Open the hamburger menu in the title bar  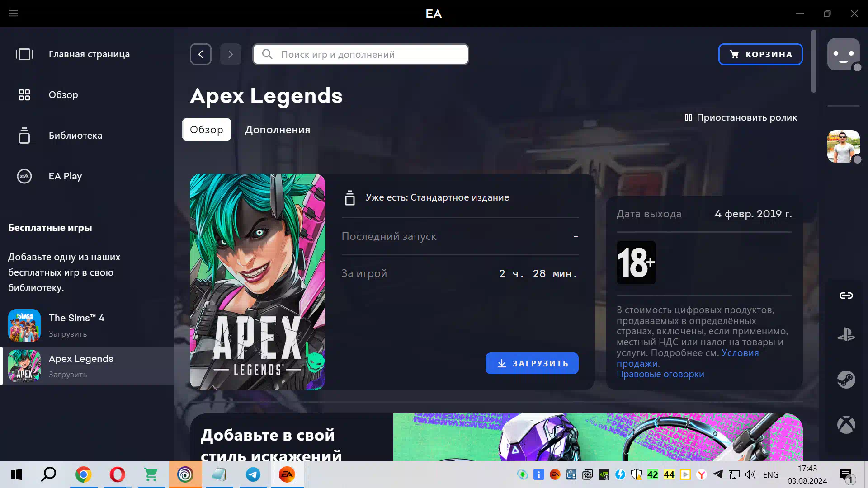[x=14, y=14]
